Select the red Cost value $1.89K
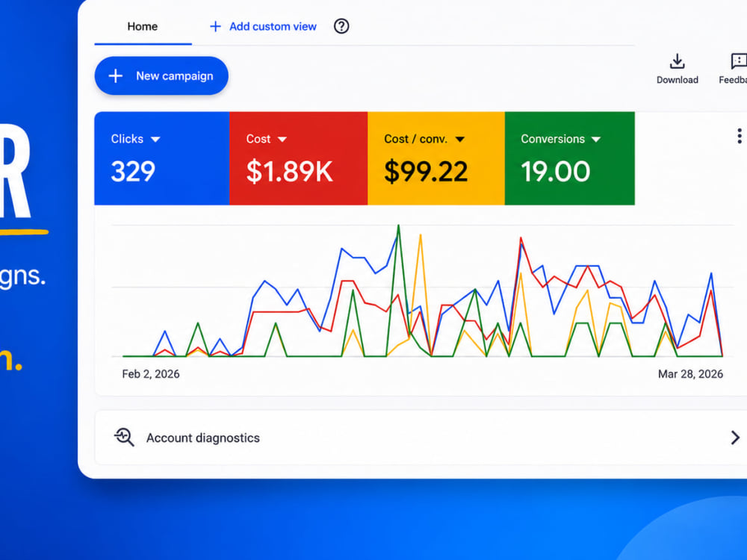Image resolution: width=747 pixels, height=560 pixels. pyautogui.click(x=289, y=172)
